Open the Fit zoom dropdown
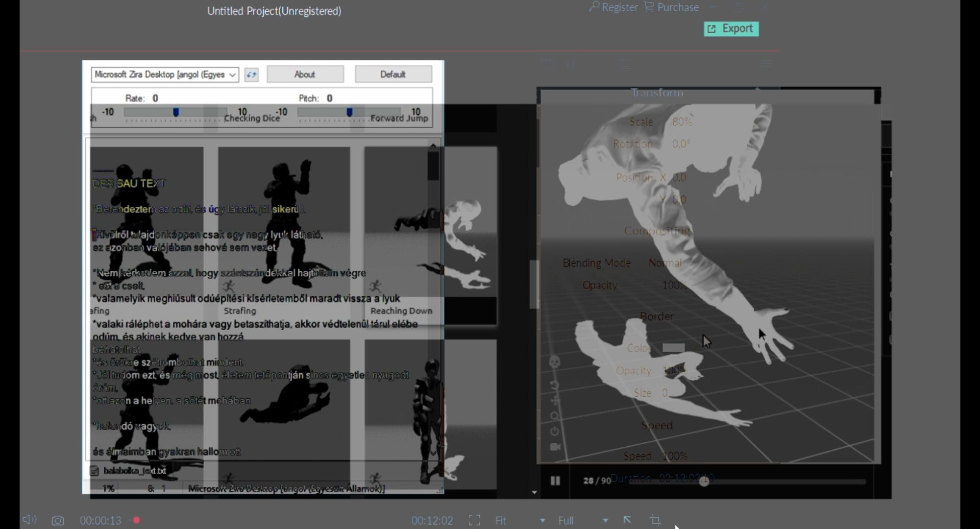980x529 pixels. pos(520,520)
